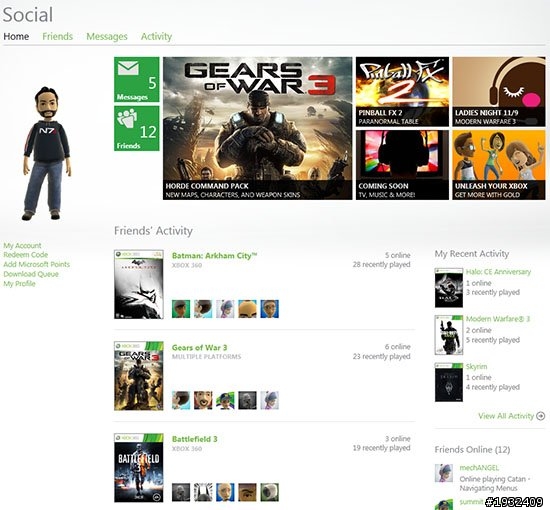Open the Redeem Code link
The width and height of the screenshot is (550, 510).
[x=26, y=255]
